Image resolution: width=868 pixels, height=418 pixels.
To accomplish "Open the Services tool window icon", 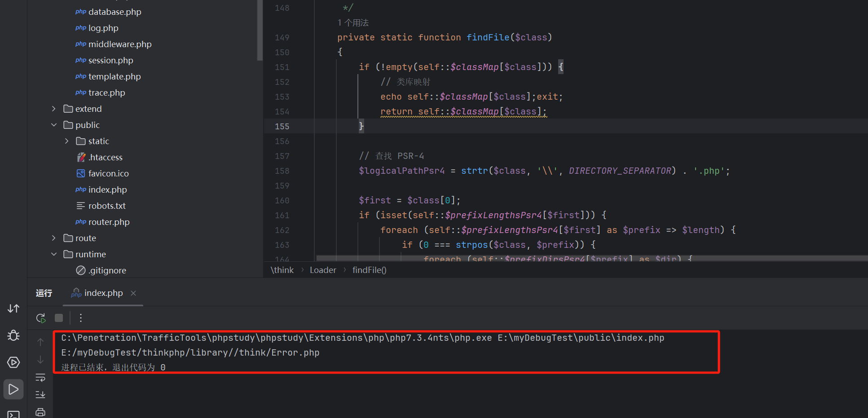I will [13, 362].
